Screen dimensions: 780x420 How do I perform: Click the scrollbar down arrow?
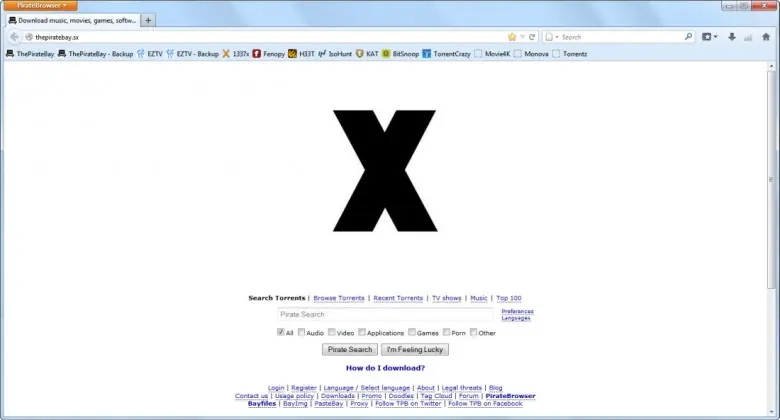(x=772, y=413)
